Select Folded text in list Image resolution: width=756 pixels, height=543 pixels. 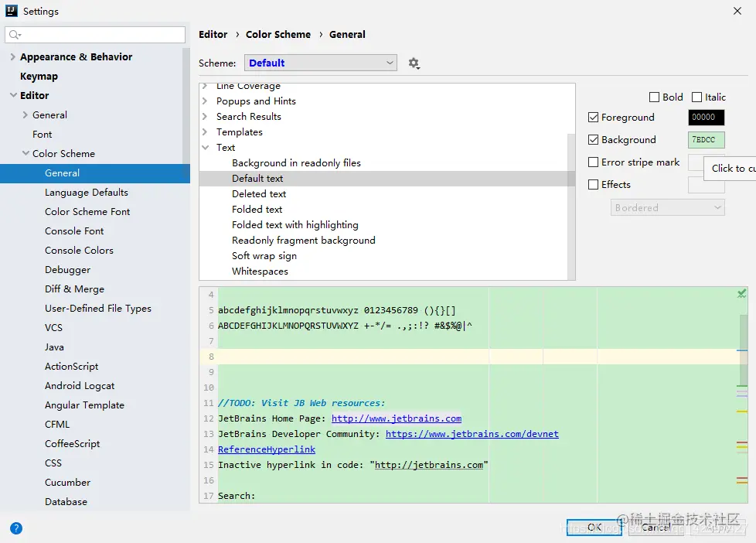coord(257,209)
